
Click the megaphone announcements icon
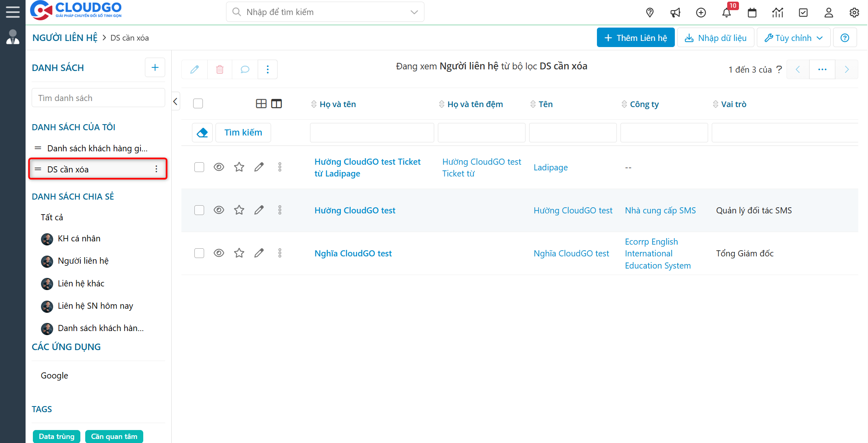coord(675,13)
